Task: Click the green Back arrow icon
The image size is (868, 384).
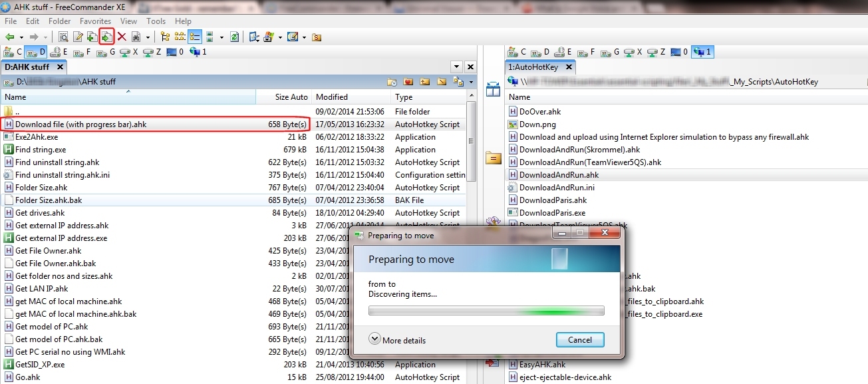Action: (9, 37)
